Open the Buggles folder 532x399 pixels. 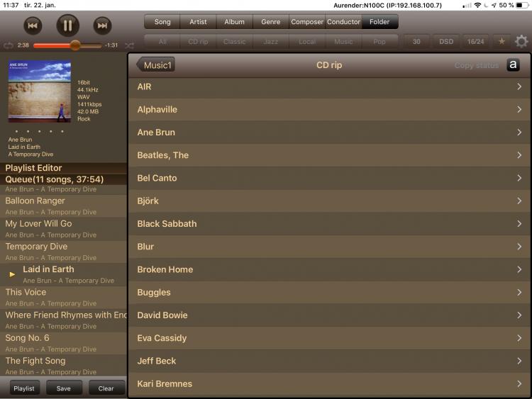pos(329,292)
